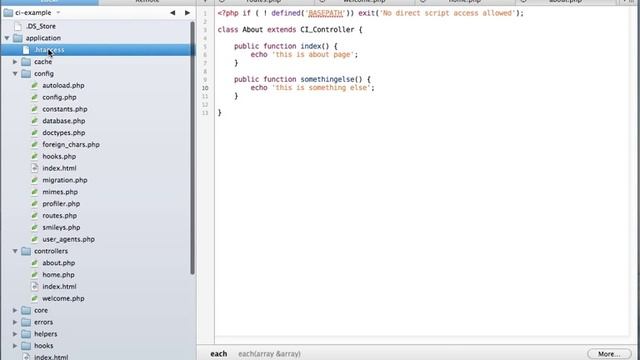Select the .DS_Store file
The image size is (640, 360).
41,26
